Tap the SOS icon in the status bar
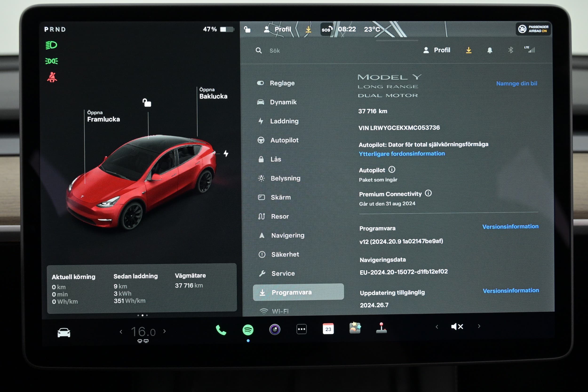This screenshot has height=392, width=588. tap(327, 29)
